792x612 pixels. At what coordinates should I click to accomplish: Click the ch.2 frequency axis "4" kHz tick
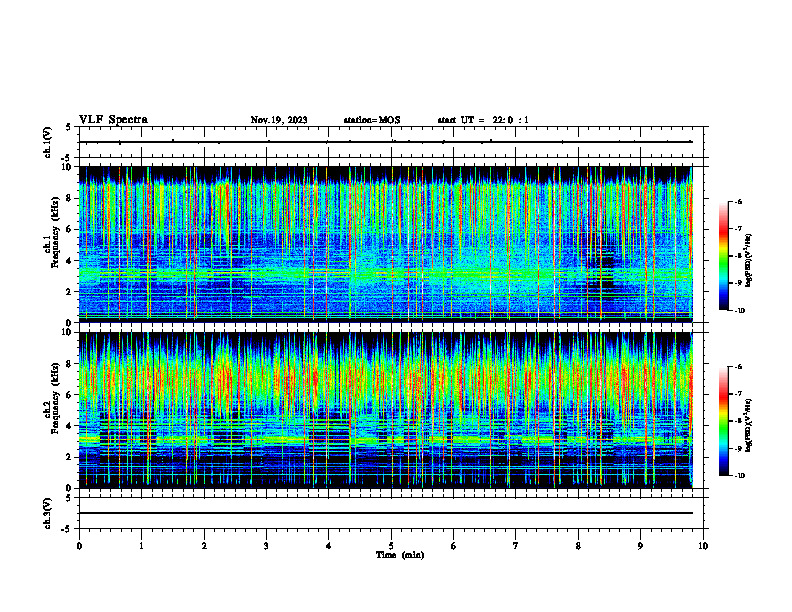70,426
